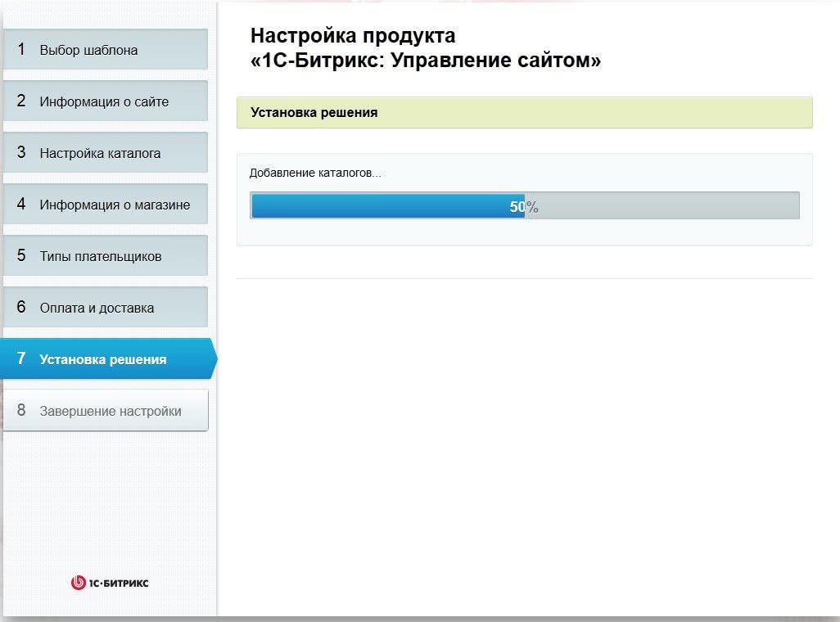Click the Установка решения section header
The height and width of the screenshot is (622, 840).
525,112
